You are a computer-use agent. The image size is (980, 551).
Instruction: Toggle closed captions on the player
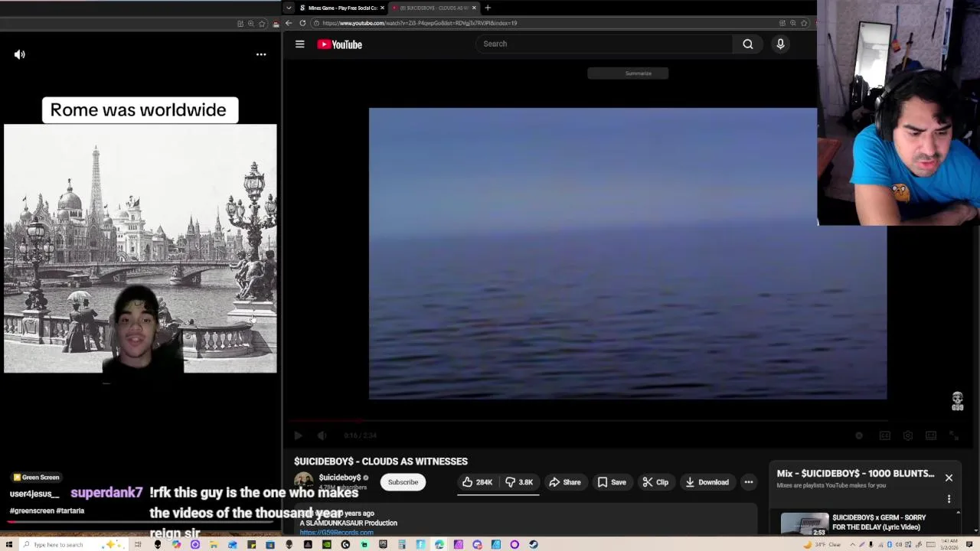point(884,435)
